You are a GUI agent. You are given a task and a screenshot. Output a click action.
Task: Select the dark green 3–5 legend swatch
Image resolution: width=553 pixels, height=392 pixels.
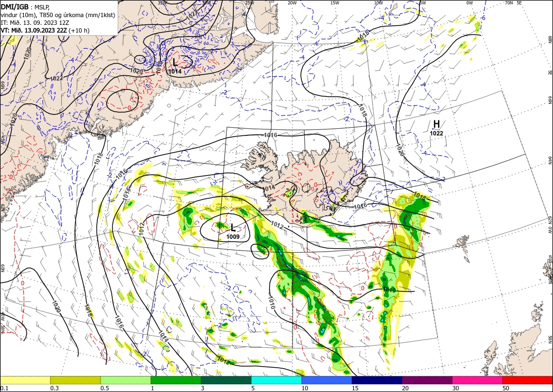[x=226, y=380]
